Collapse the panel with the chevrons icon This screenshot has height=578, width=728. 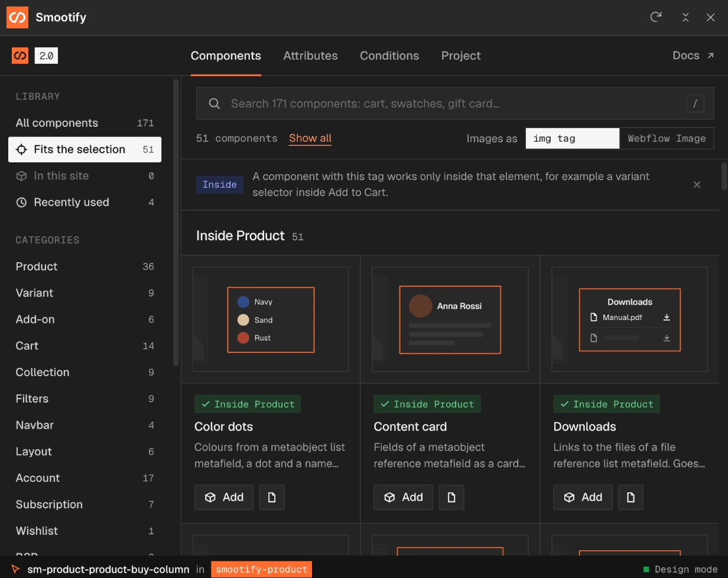(685, 17)
